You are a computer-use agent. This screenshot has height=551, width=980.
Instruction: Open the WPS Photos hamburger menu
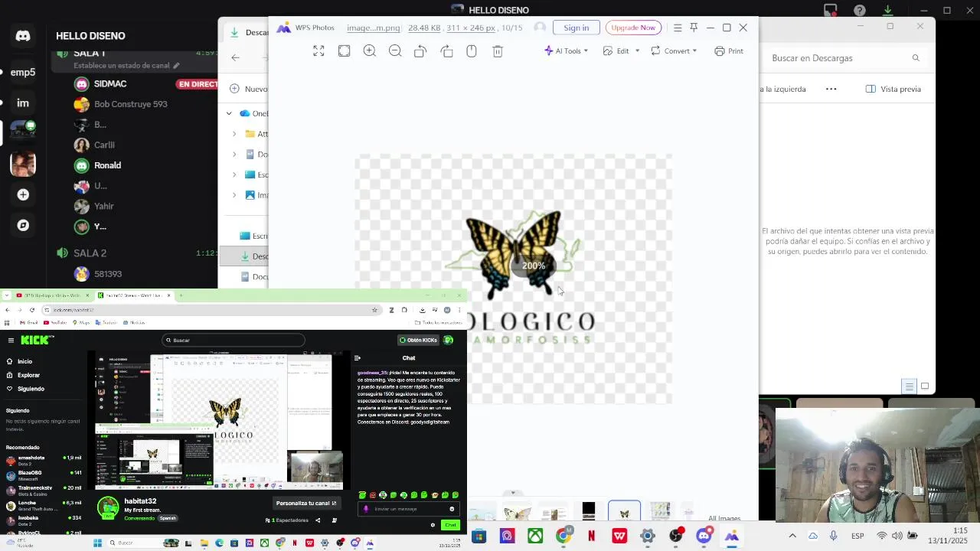(x=678, y=28)
